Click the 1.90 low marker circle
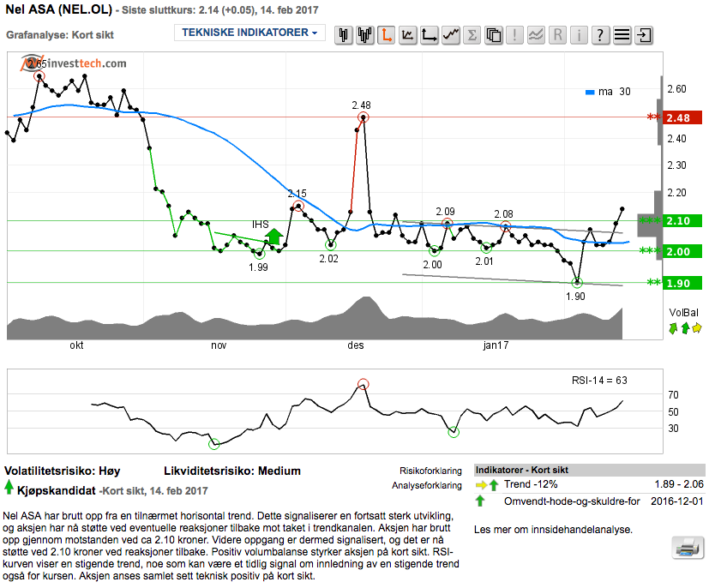Screen dimensions: 709x588 [x=577, y=283]
